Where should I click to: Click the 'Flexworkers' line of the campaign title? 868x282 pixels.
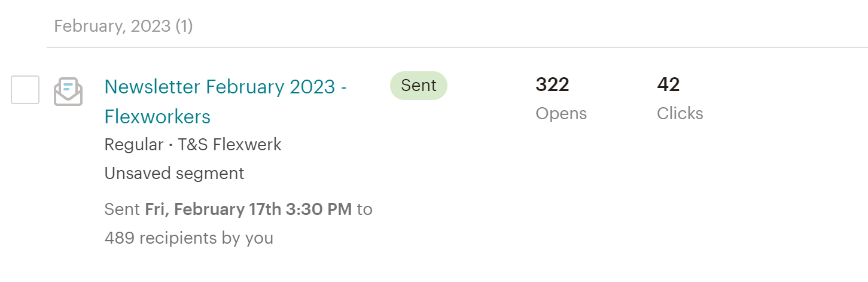click(x=157, y=116)
